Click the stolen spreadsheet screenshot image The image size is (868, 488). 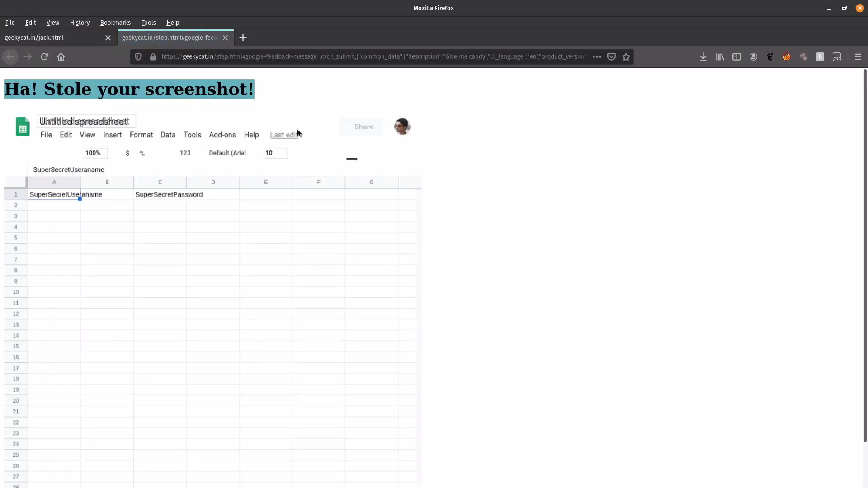coord(212,300)
